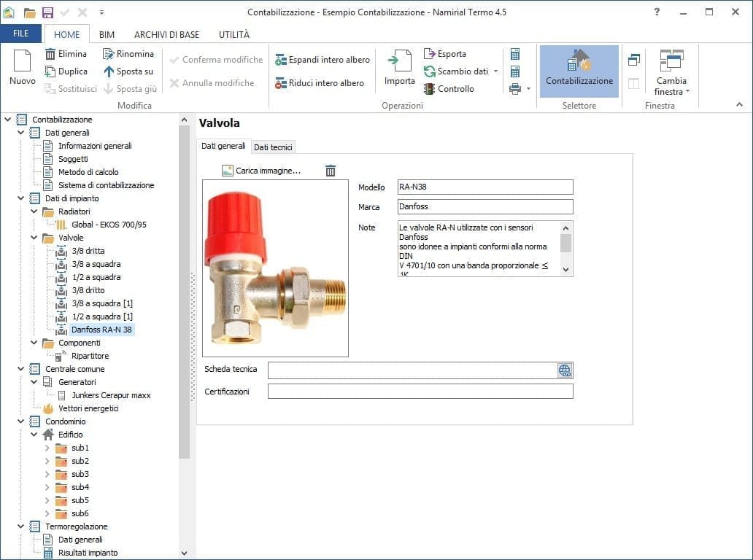Run the Controllo check
Screen dimensions: 753x560
click(449, 89)
